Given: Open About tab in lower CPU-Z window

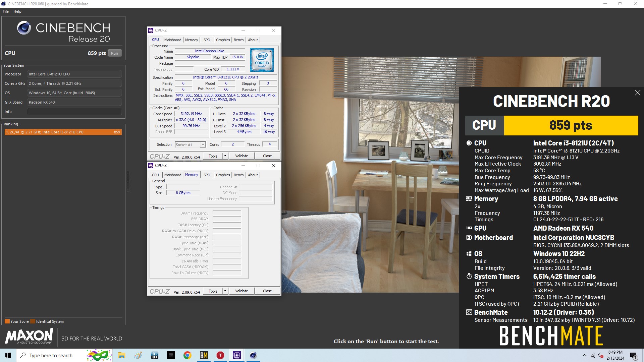Looking at the screenshot, I should click(x=253, y=175).
